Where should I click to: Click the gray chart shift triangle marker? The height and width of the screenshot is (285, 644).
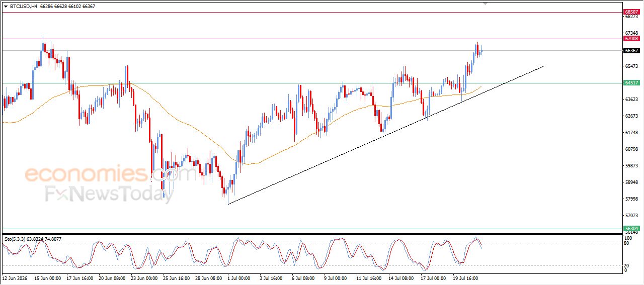coord(485,4)
